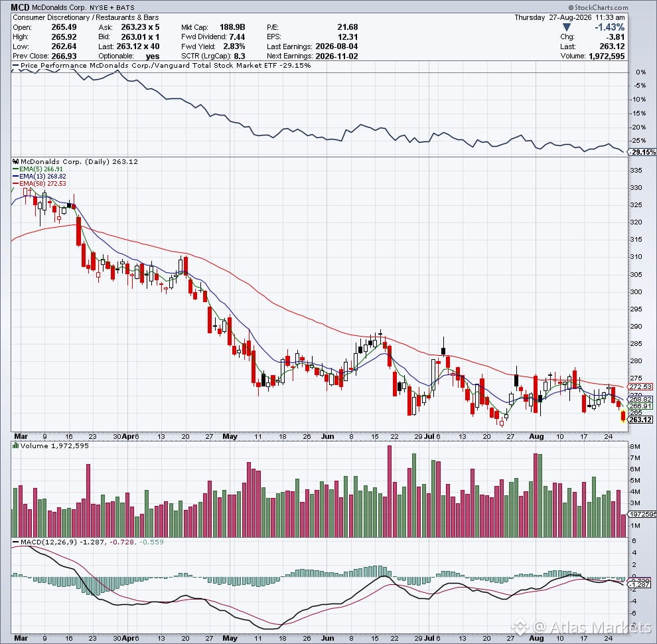
Task: Click the 266.91 EMA label on the price axis
Action: tap(640, 406)
